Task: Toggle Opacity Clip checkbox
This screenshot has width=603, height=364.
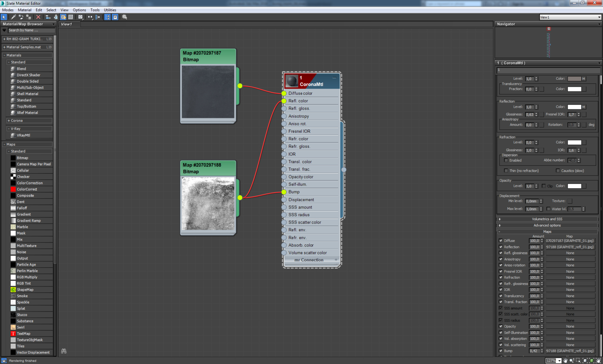Action: pos(544,186)
